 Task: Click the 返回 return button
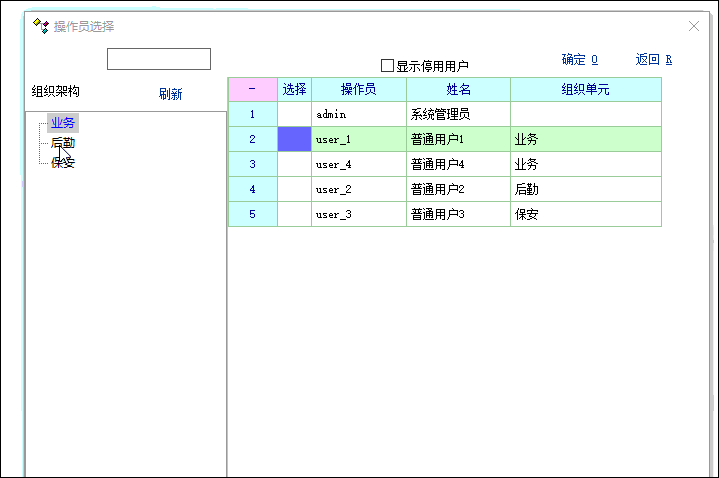tap(653, 60)
